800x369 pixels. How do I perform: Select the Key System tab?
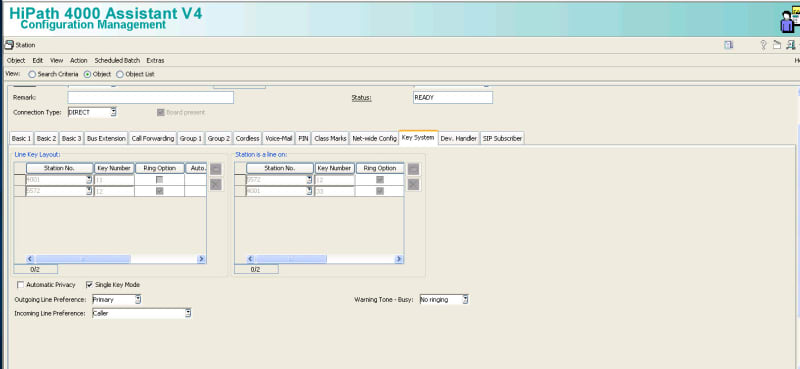click(418, 137)
